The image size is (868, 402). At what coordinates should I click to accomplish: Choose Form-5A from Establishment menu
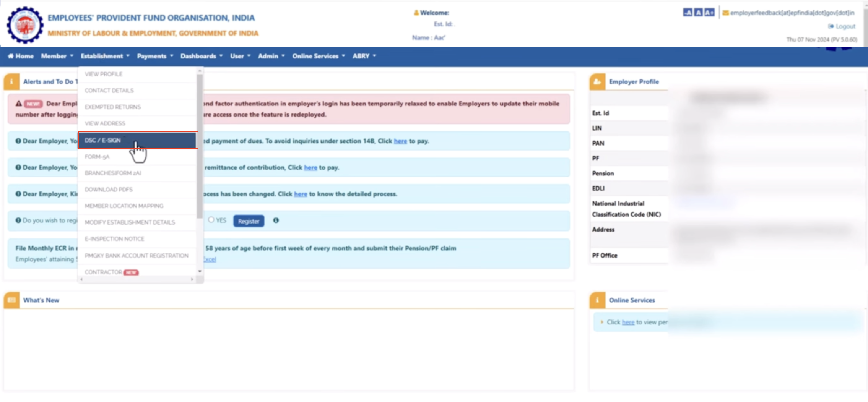pos(97,157)
